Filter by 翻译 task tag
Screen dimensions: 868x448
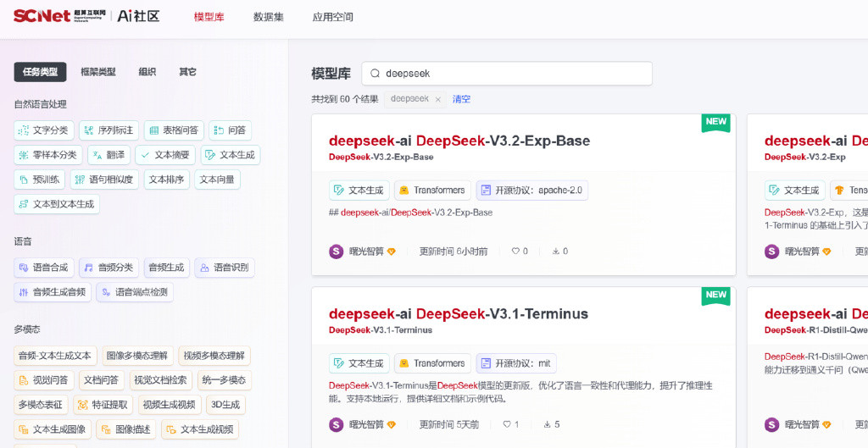tap(108, 155)
